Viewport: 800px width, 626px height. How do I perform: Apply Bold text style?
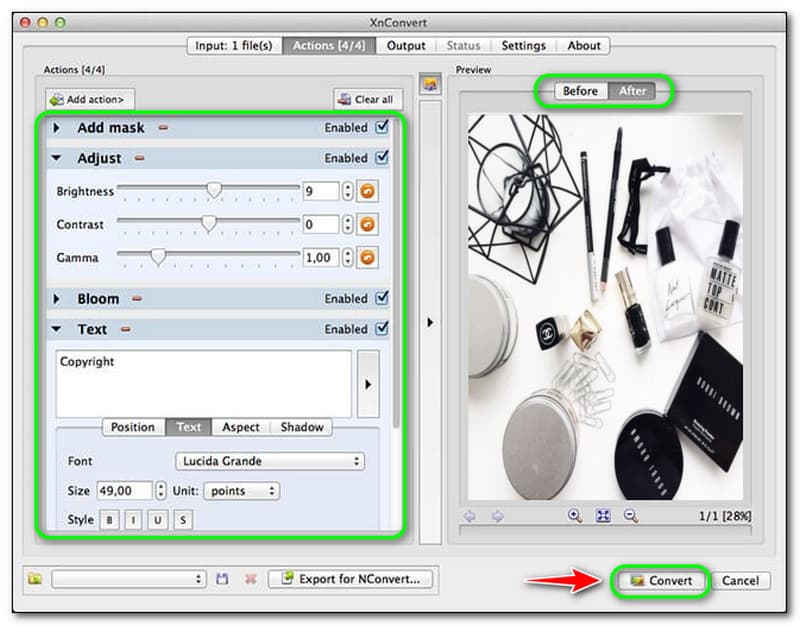109,520
